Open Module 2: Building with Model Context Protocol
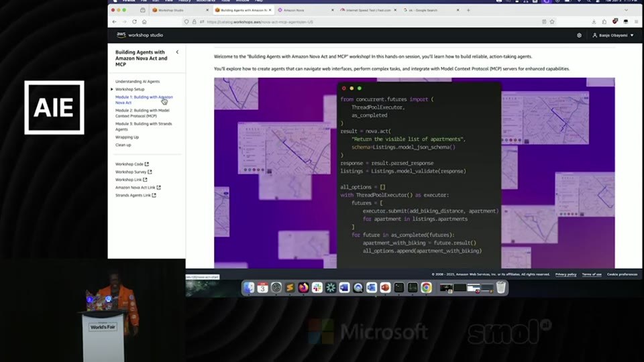 coord(142,113)
